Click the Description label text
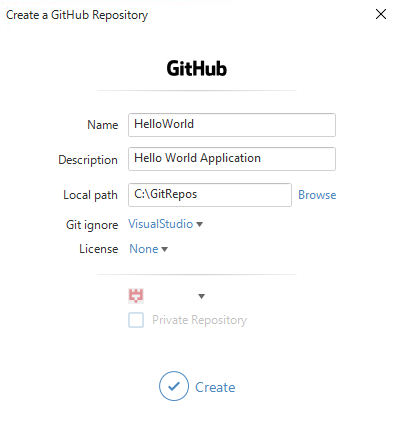The image size is (394, 431). click(x=88, y=160)
